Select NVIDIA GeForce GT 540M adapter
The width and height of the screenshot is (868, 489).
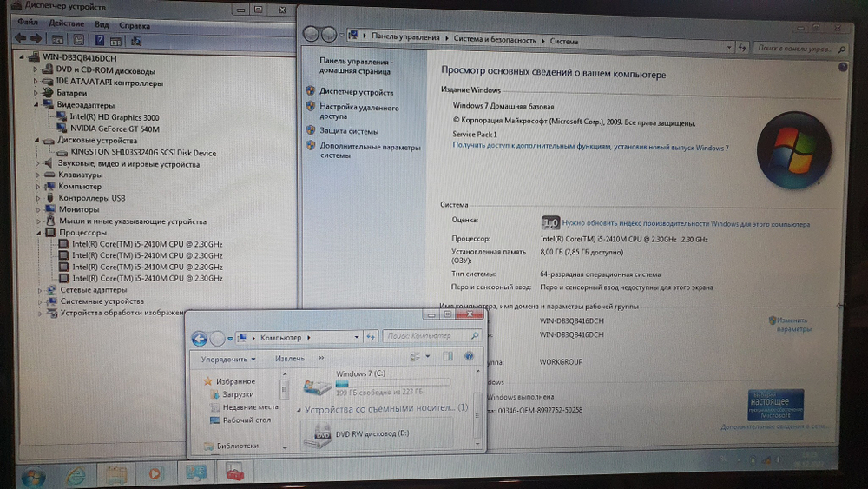click(115, 129)
